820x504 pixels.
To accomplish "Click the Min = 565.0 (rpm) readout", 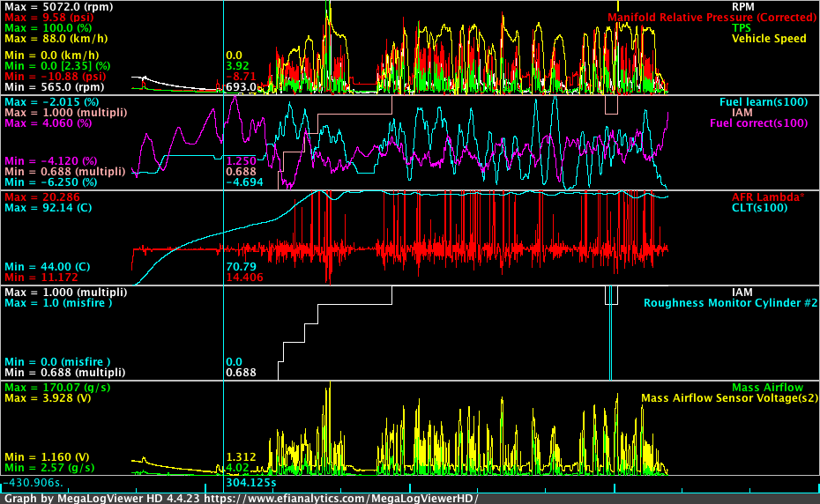I will click(55, 86).
